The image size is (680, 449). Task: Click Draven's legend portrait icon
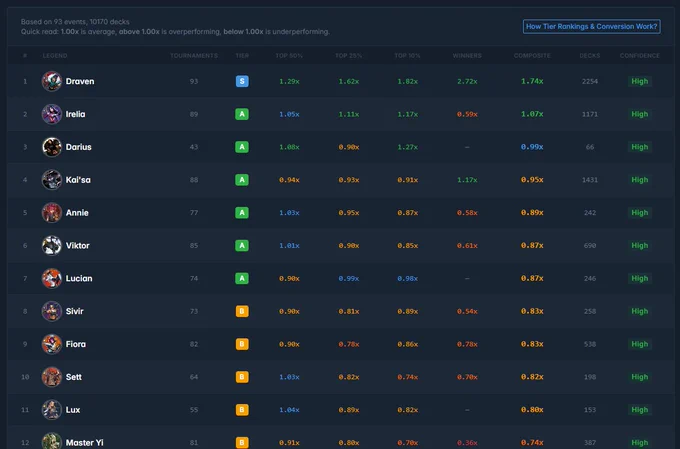[52, 81]
